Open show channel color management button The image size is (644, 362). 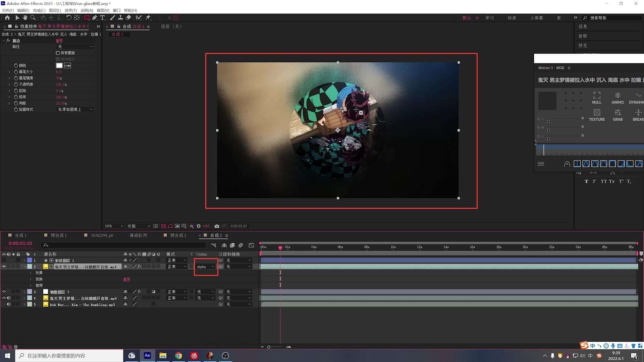point(192,226)
